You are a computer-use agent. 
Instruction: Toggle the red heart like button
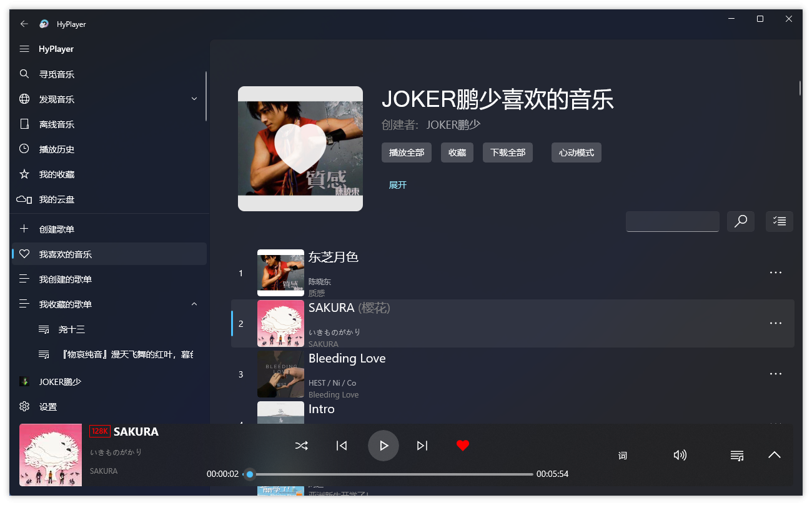point(462,446)
